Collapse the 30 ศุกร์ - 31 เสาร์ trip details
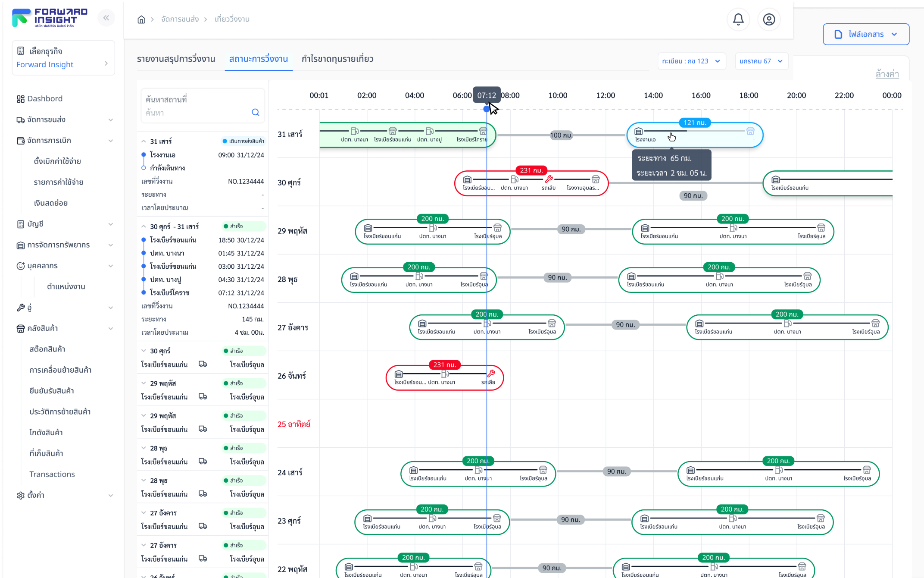This screenshot has height=578, width=924. 144,226
